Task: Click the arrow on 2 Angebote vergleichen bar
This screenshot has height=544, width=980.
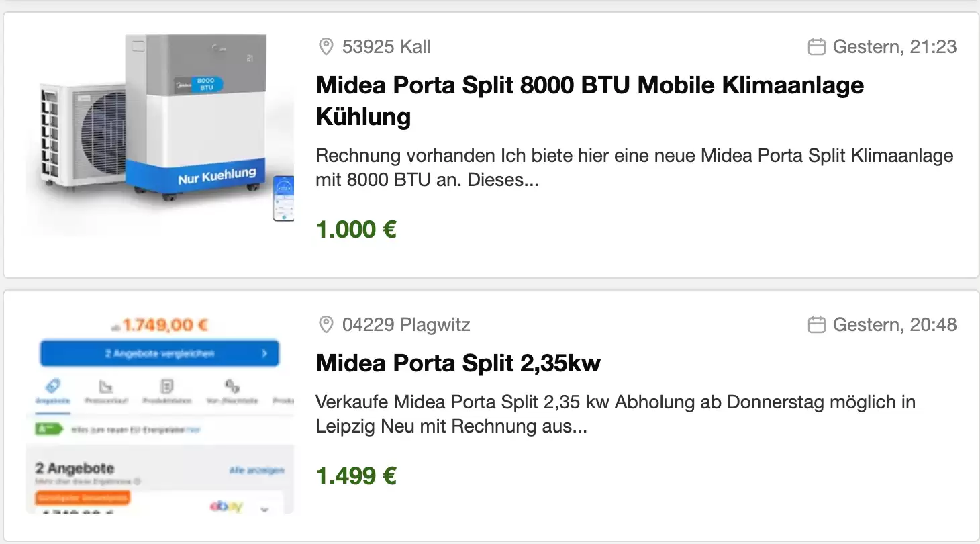Action: pos(264,353)
